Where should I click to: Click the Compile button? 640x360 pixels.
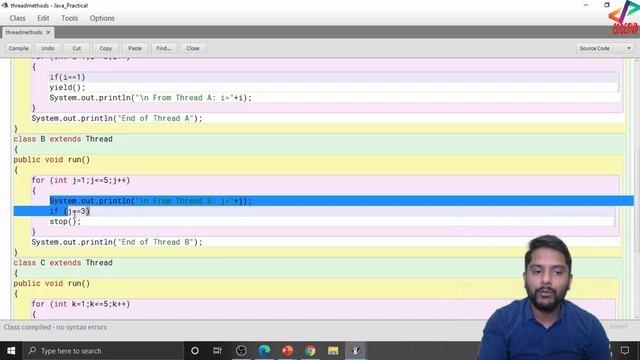(x=18, y=48)
